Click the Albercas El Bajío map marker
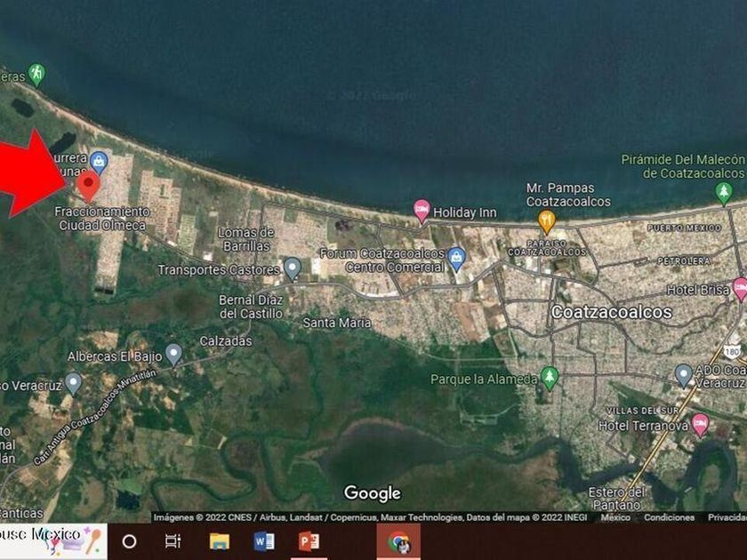747x560 pixels. 173,354
